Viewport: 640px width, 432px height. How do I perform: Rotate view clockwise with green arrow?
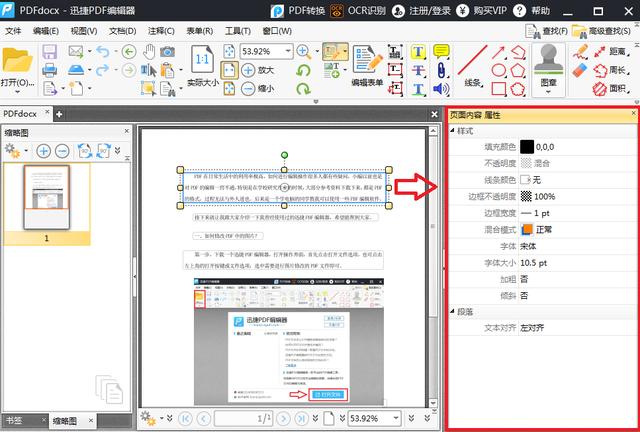303,88
